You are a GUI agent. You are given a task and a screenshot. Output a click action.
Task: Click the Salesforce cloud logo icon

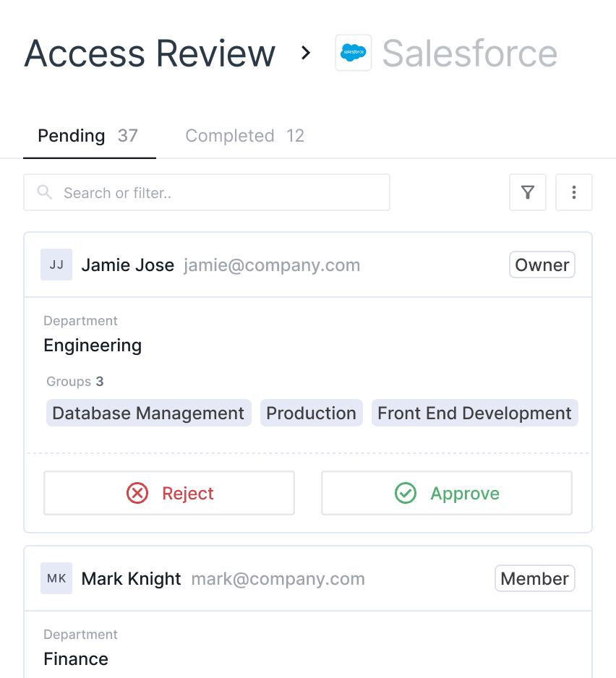(x=354, y=53)
